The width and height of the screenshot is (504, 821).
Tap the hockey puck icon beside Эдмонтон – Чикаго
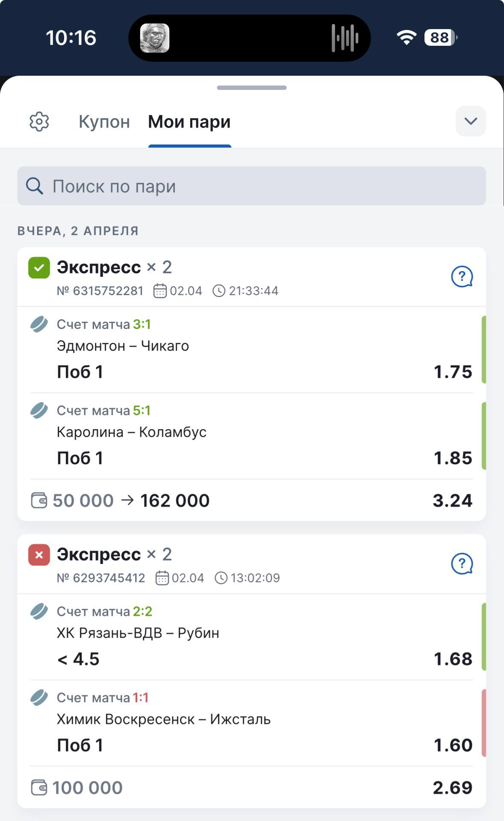pyautogui.click(x=39, y=324)
